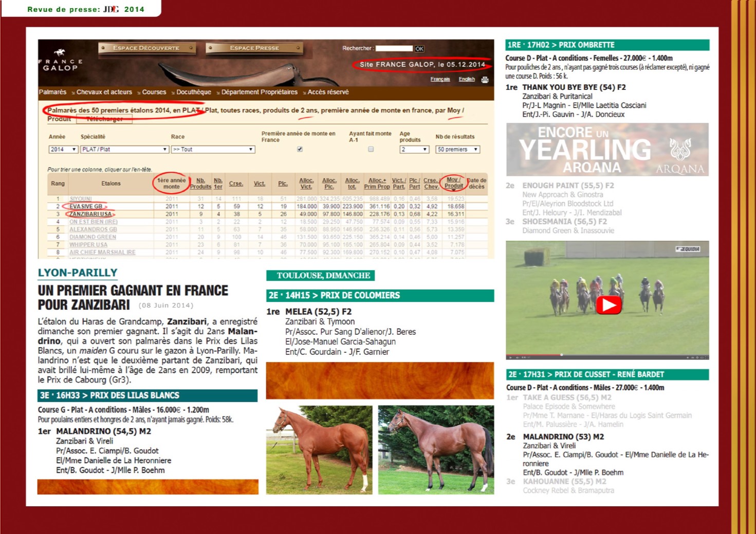Click the 1ère année monte column header
The height and width of the screenshot is (534, 756).
(171, 183)
